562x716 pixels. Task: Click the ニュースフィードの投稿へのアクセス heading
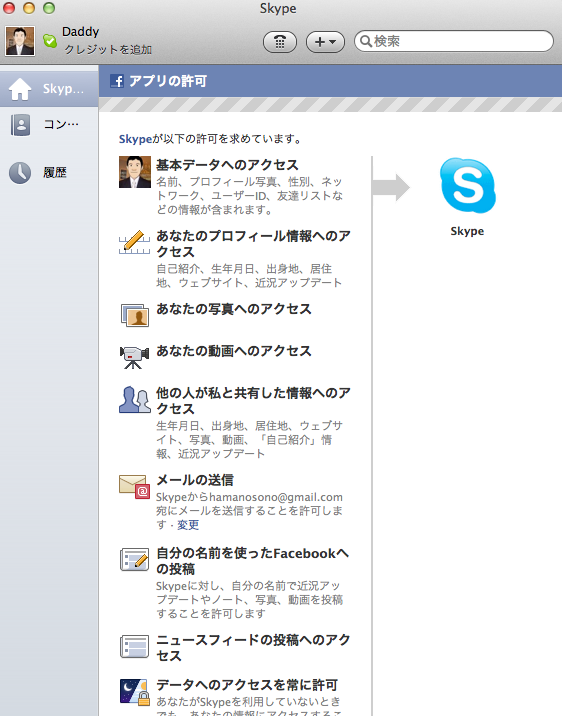253,648
